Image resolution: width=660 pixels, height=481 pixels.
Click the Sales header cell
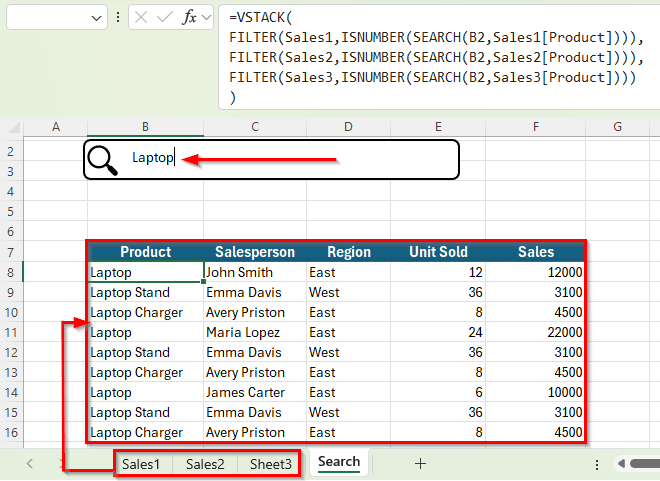point(535,252)
